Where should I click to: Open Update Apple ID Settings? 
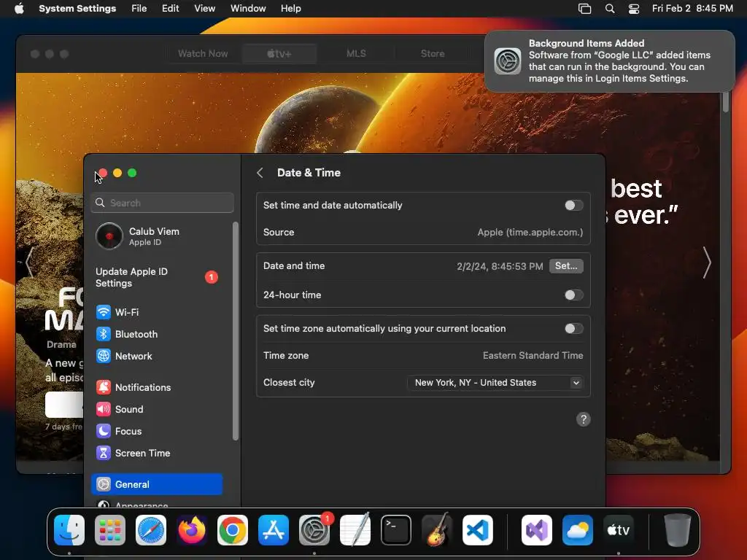coord(157,278)
